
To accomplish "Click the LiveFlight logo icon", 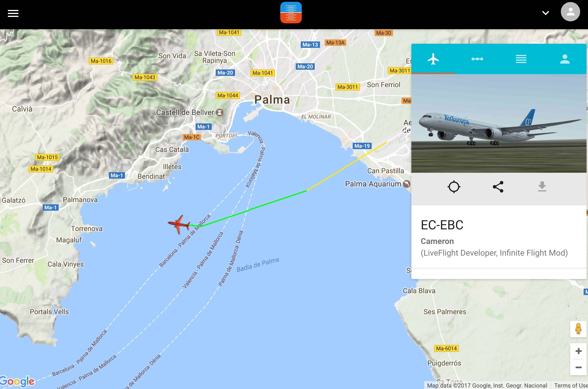I will pos(291,13).
